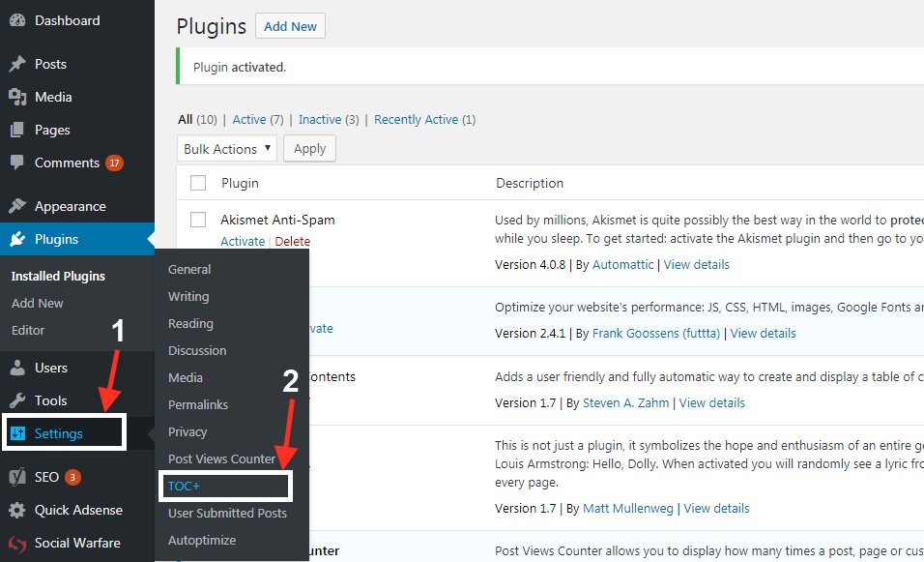Click the Quick Adsense gear icon
924x562 pixels.
tap(17, 510)
